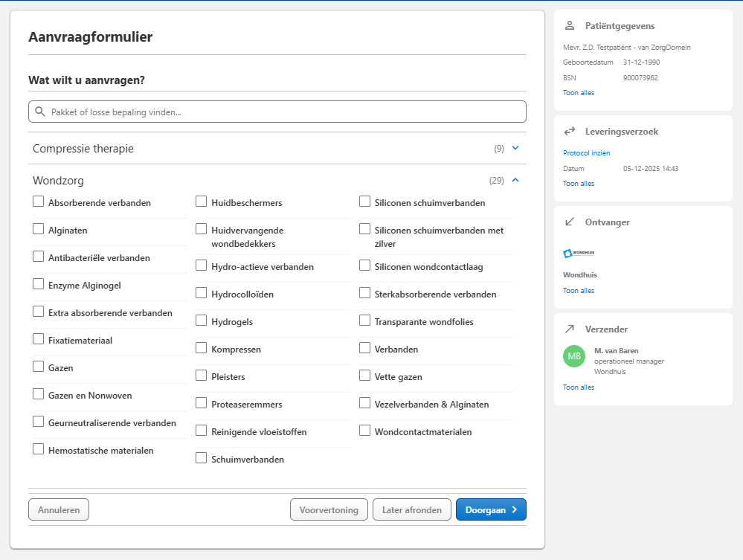
Task: Click the Leveringsverzoek arrows icon
Action: tap(570, 132)
